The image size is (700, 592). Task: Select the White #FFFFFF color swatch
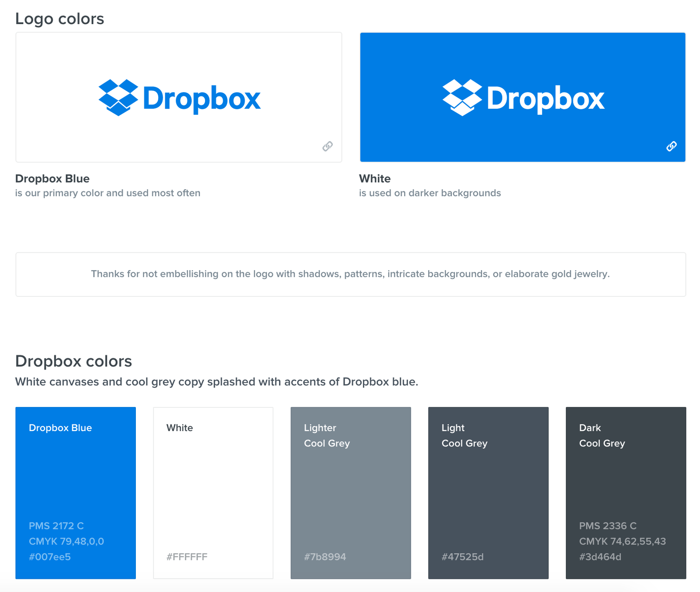pyautogui.click(x=213, y=493)
